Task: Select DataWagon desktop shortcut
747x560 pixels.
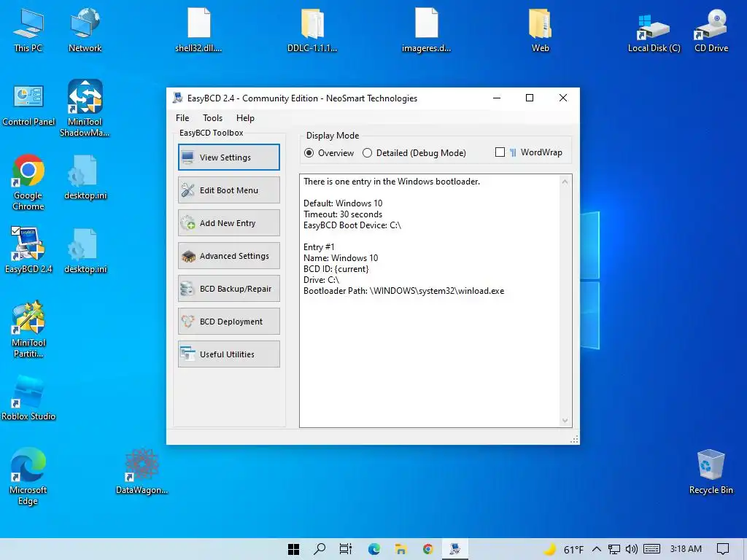Action: pyautogui.click(x=142, y=472)
